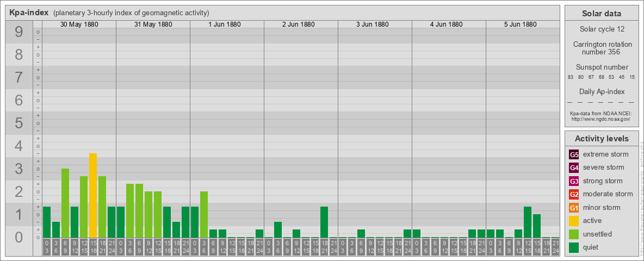
Task: Click the G4 severe storm legend badge
Action: point(574,168)
